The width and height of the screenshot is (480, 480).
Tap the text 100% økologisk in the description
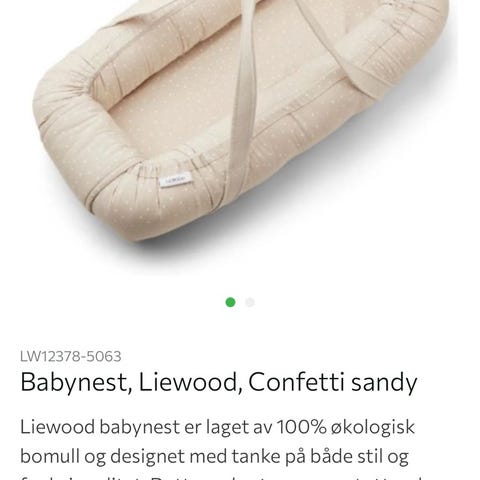point(345,427)
